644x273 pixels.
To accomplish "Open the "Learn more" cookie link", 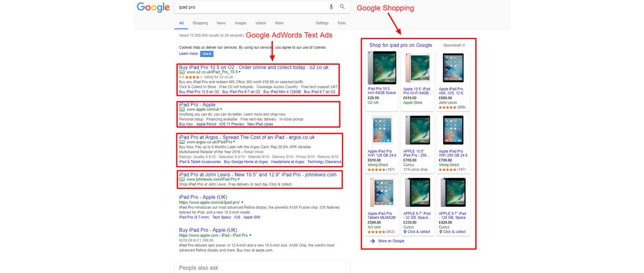I will (x=188, y=54).
